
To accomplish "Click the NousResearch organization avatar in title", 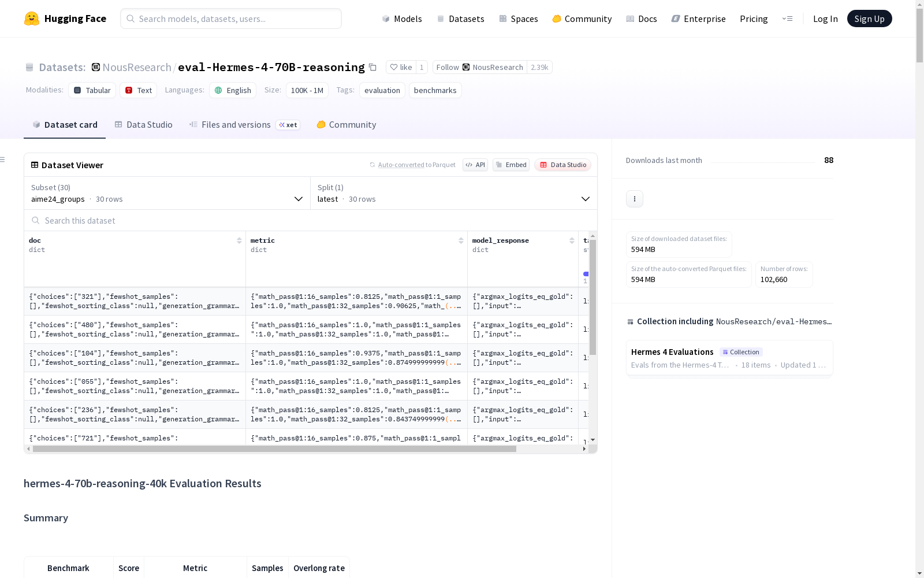I will [x=96, y=67].
